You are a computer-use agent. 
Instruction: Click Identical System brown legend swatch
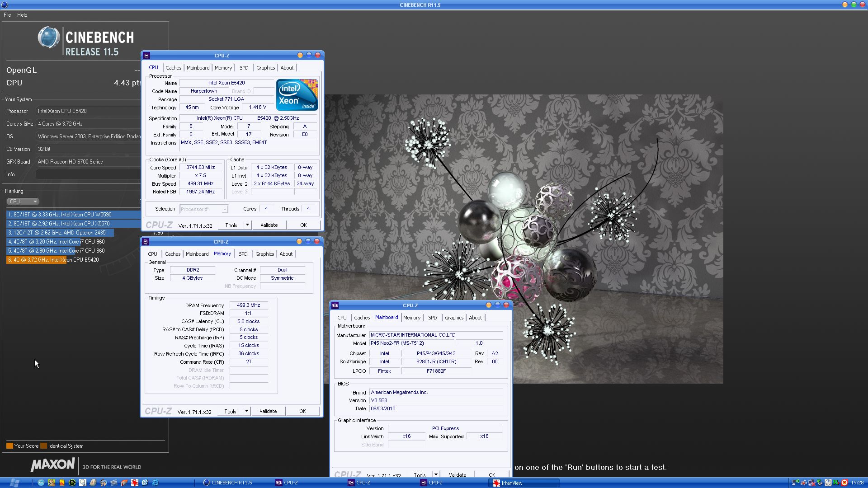[43, 446]
